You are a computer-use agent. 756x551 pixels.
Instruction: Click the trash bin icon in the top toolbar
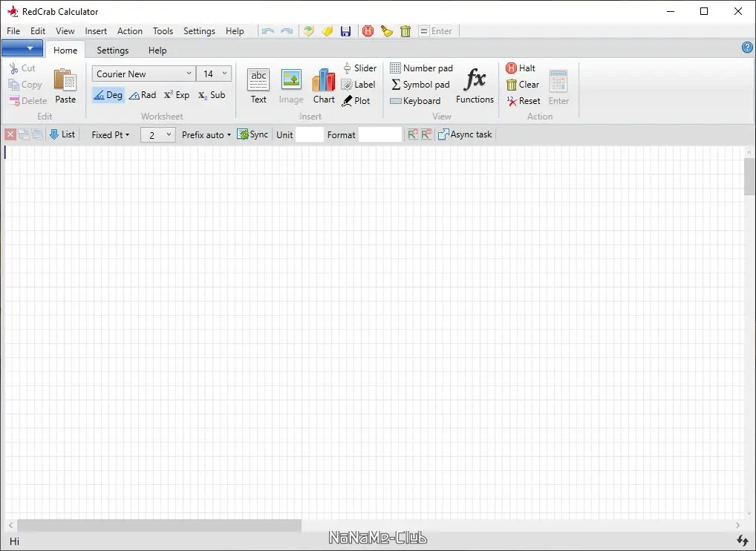click(405, 31)
